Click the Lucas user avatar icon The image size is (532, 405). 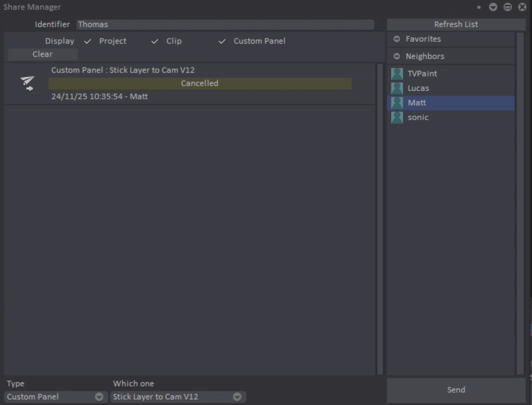click(x=397, y=88)
